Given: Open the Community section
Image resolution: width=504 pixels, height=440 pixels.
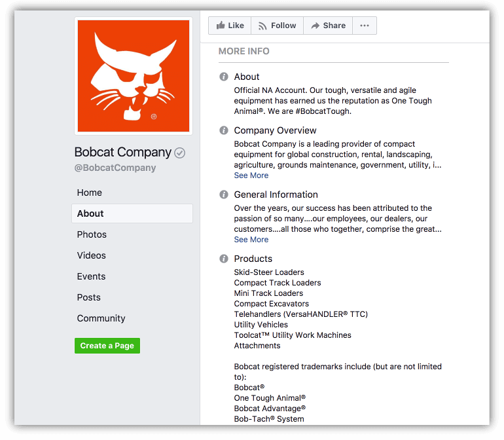Looking at the screenshot, I should point(101,318).
